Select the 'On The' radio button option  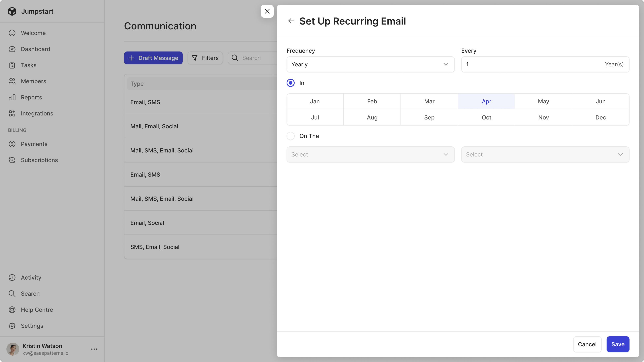click(291, 136)
